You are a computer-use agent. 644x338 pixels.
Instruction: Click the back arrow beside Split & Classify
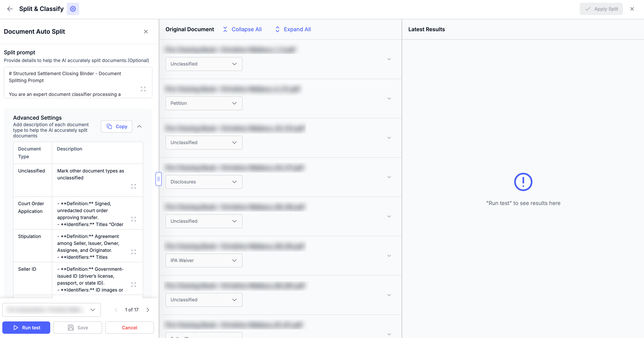coord(10,9)
